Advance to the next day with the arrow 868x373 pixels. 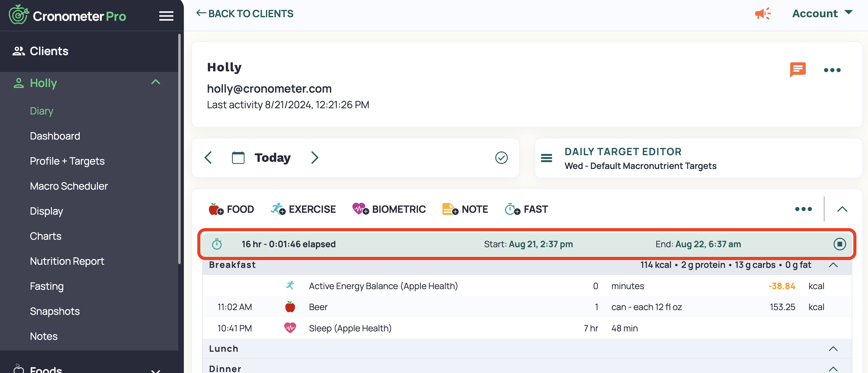pyautogui.click(x=314, y=157)
